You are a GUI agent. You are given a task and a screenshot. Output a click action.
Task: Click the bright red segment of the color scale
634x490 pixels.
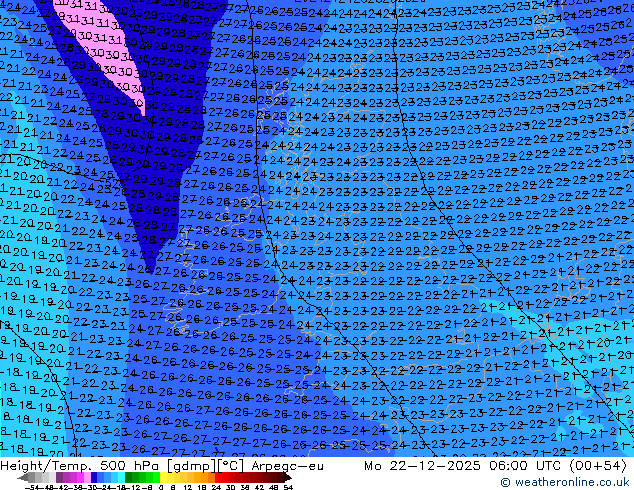pyautogui.click(x=218, y=477)
